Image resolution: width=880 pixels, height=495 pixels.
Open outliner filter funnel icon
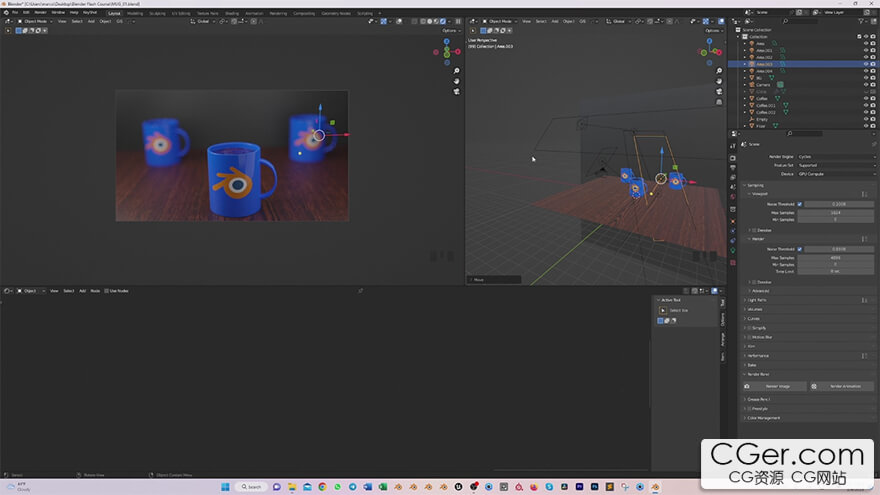tap(861, 21)
